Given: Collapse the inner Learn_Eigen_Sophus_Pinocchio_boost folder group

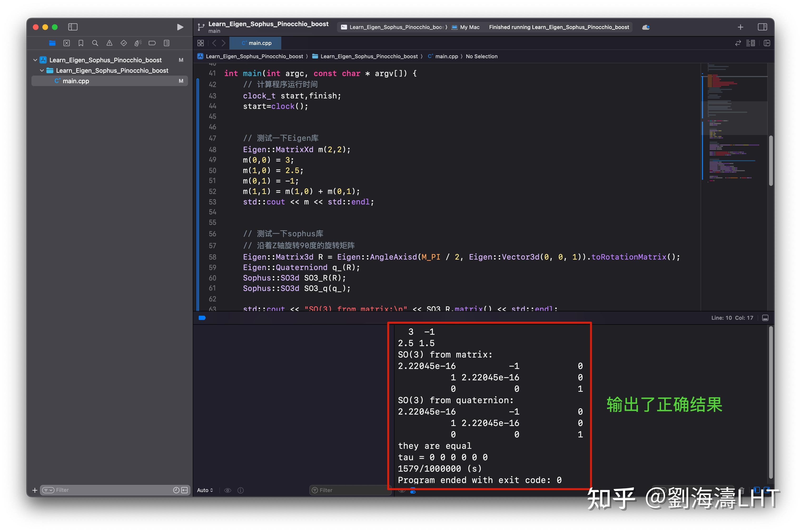Looking at the screenshot, I should click(42, 71).
